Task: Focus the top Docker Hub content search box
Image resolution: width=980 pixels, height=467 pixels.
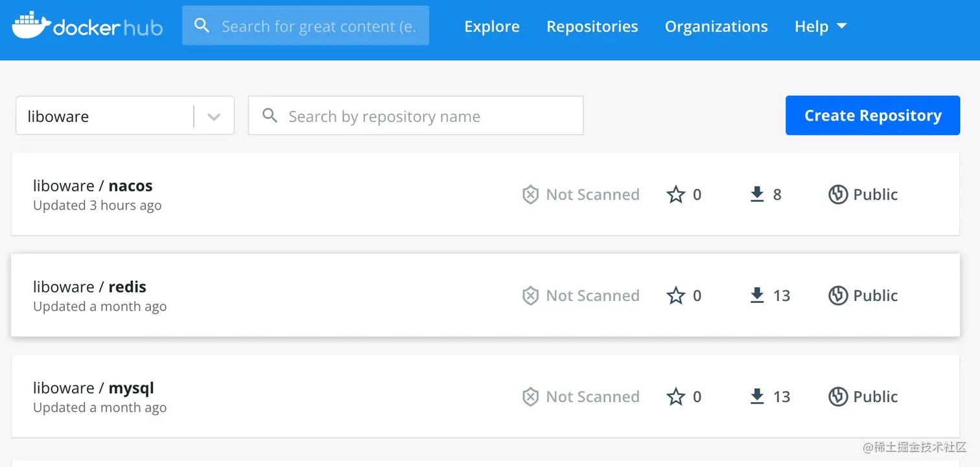Action: (x=319, y=27)
